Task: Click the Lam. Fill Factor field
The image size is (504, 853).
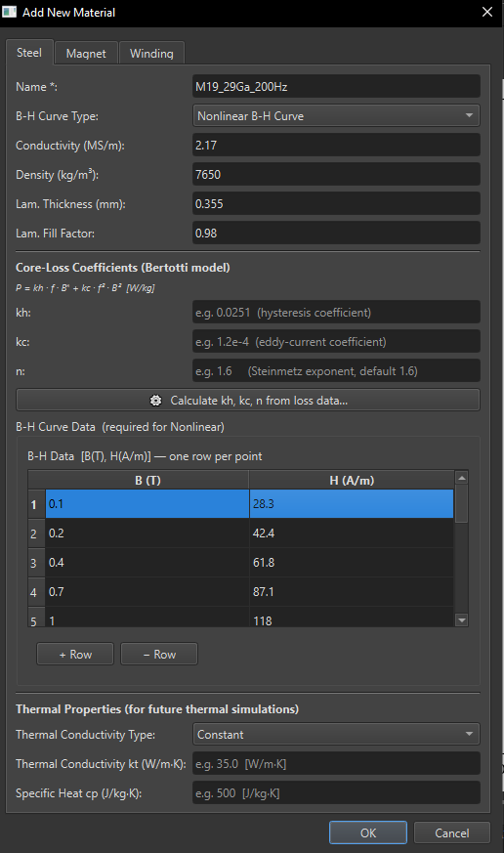Action: tap(336, 234)
